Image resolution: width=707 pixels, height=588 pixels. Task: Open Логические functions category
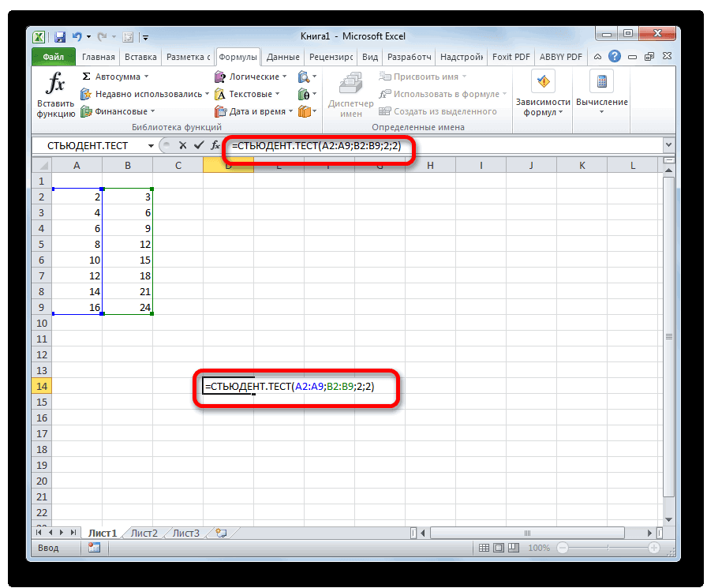click(251, 77)
